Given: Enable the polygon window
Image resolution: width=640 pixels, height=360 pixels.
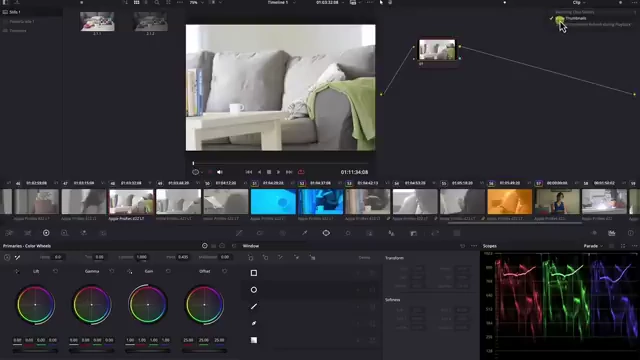Looking at the screenshot, I should pos(254,307).
